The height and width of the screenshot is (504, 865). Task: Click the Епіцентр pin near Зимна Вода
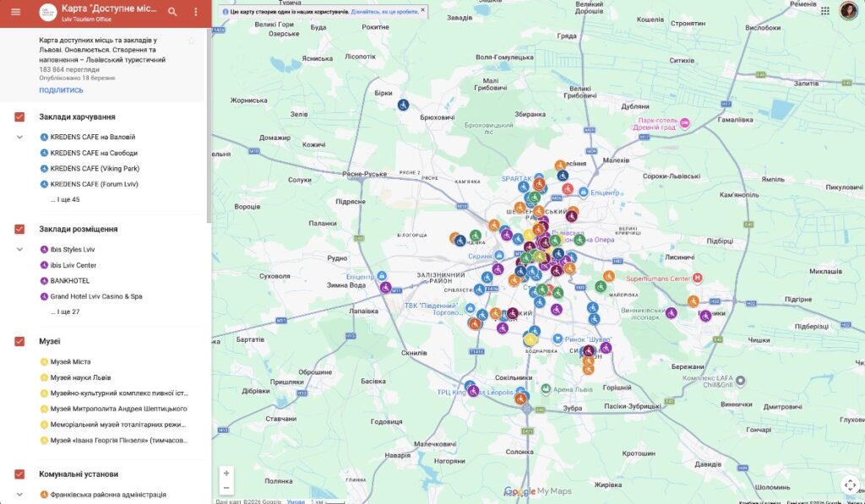tap(381, 276)
